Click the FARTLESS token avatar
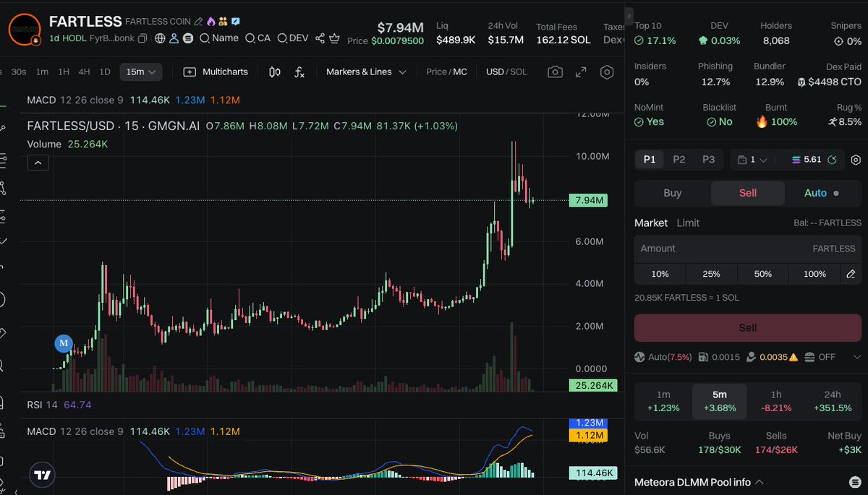Screen dimensions: 868x495 click(x=24, y=29)
